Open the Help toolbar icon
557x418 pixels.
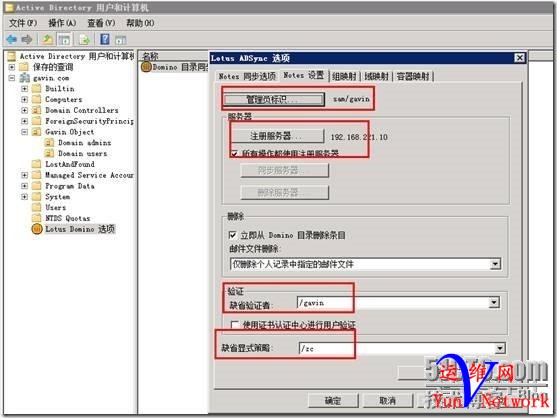105,39
